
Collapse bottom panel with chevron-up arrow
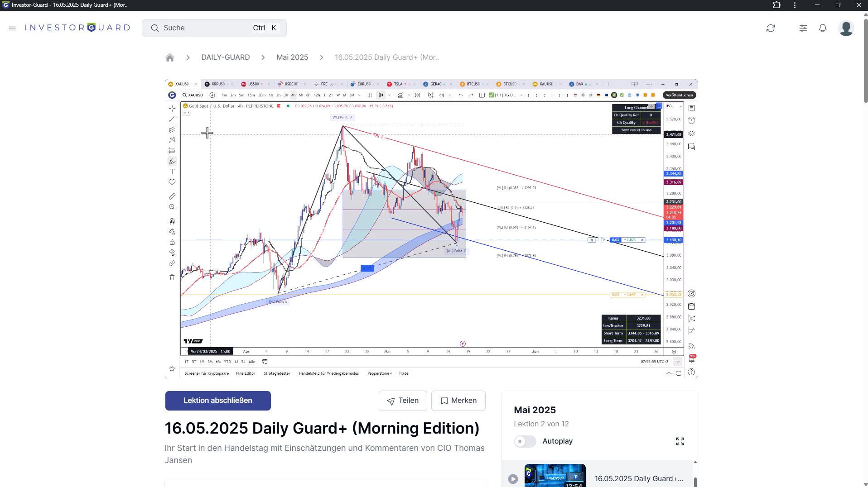[669, 373]
